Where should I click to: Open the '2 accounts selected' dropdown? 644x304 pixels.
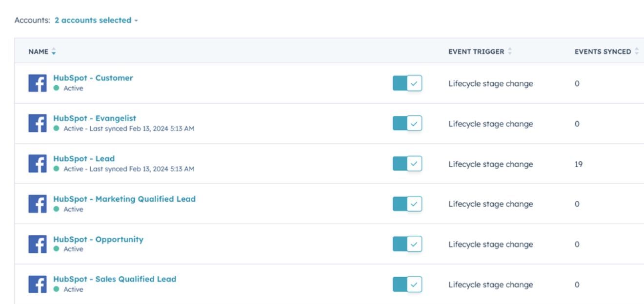click(x=96, y=20)
